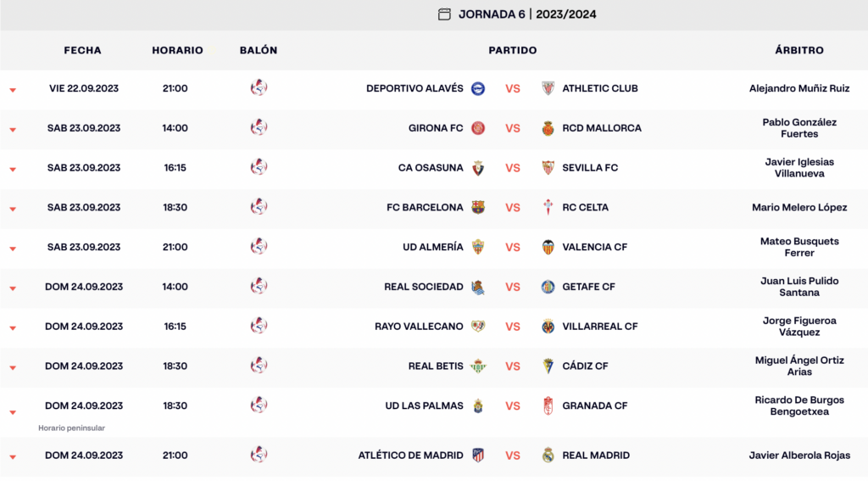Screen dimensions: 868x481
Task: Click the Valencia CF bat crest
Action: point(548,247)
